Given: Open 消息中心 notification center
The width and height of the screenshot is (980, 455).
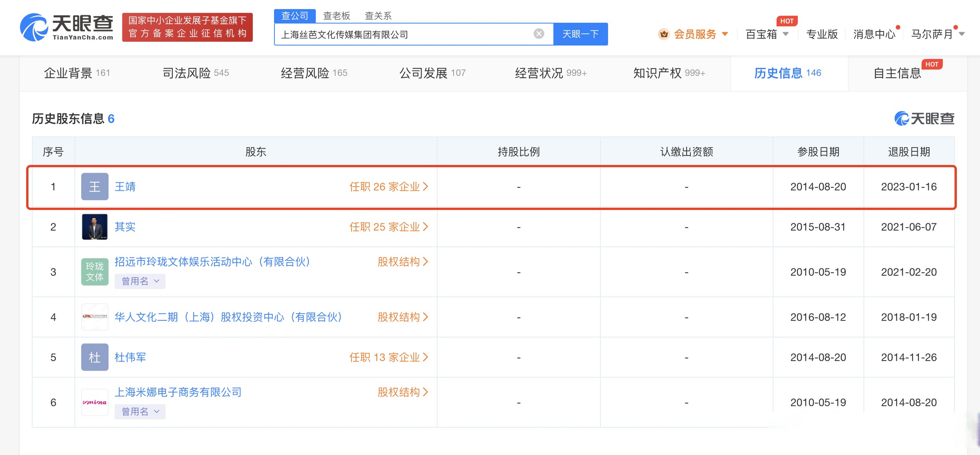Looking at the screenshot, I should tap(874, 34).
